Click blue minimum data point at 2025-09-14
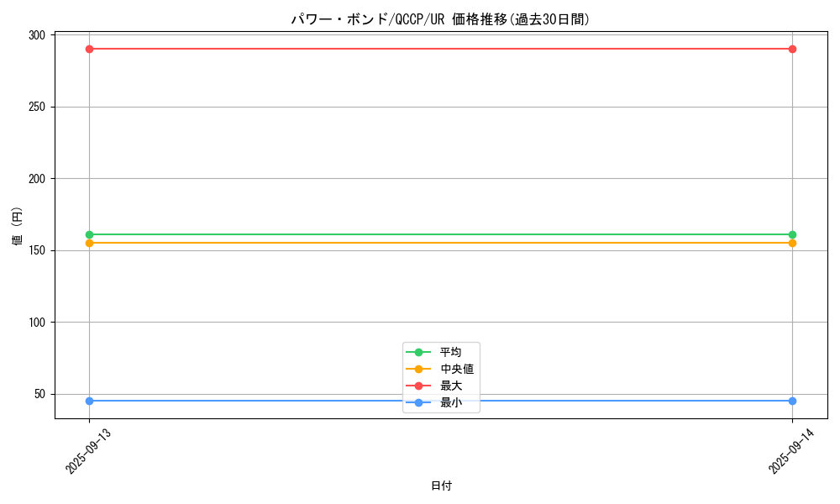Viewport: 840px width, 504px height. pyautogui.click(x=792, y=402)
